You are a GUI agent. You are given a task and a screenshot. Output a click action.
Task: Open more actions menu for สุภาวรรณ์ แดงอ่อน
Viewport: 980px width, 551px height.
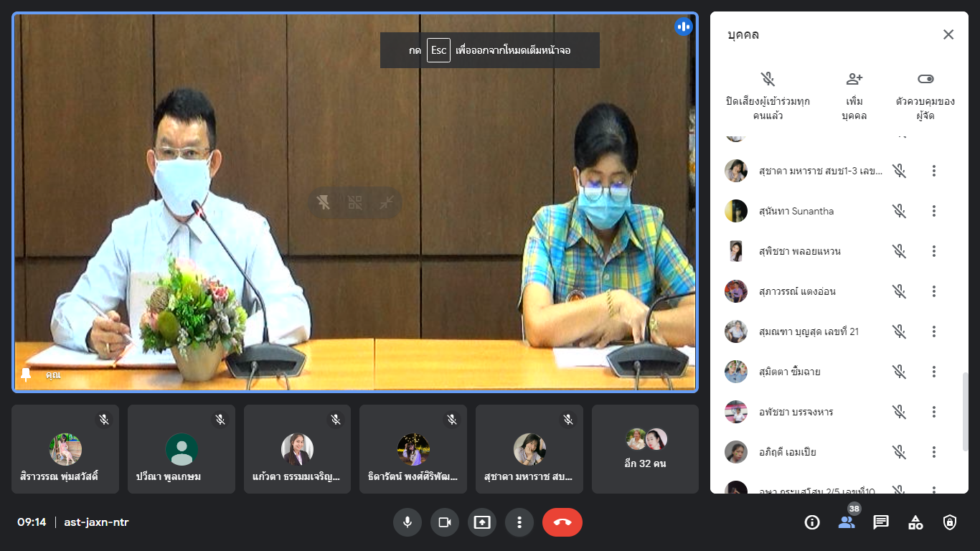[934, 291]
